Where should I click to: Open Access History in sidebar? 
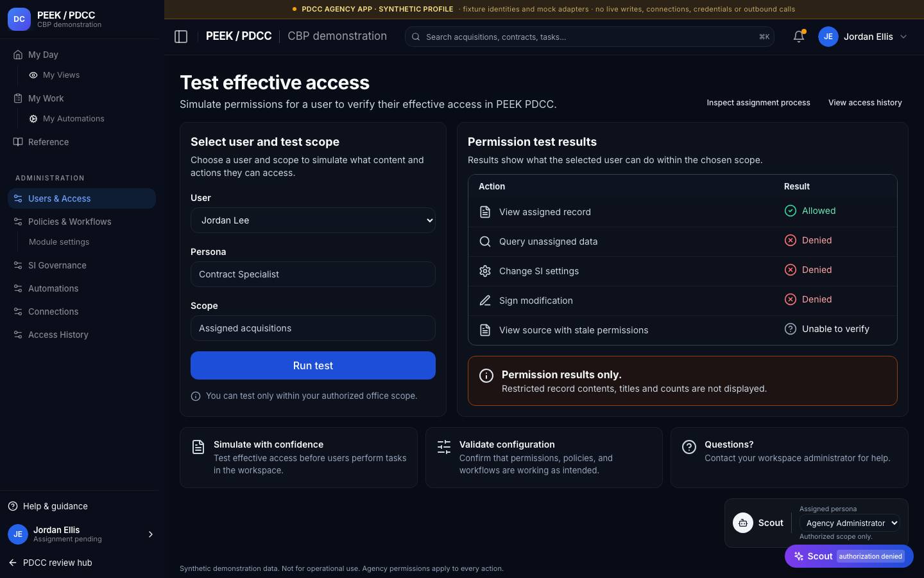[81, 335]
